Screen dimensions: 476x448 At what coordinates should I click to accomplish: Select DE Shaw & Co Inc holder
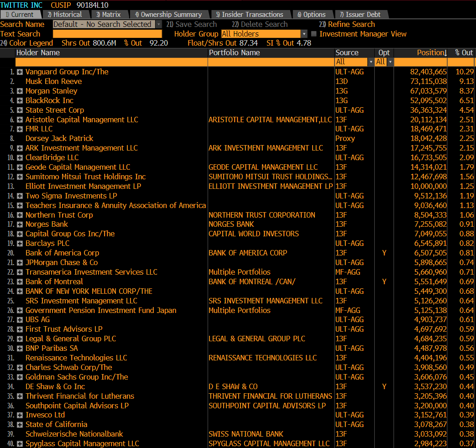[x=55, y=387]
